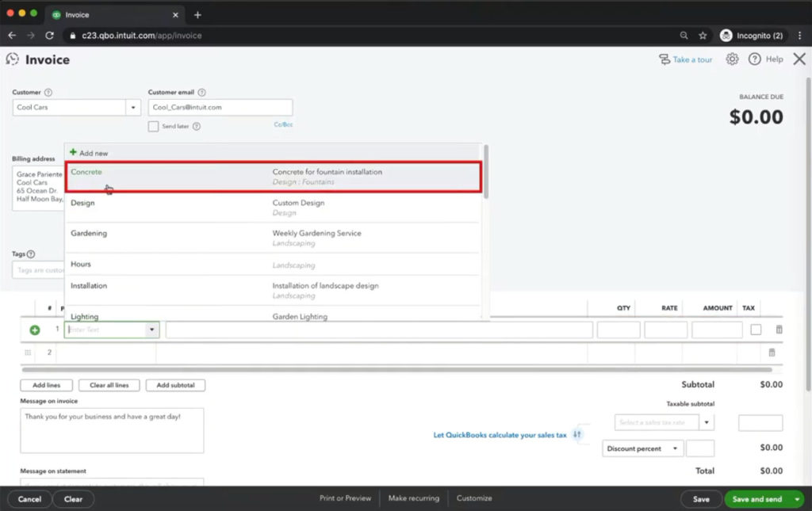Reload the page in browser
This screenshot has height=511, width=812.
49,36
